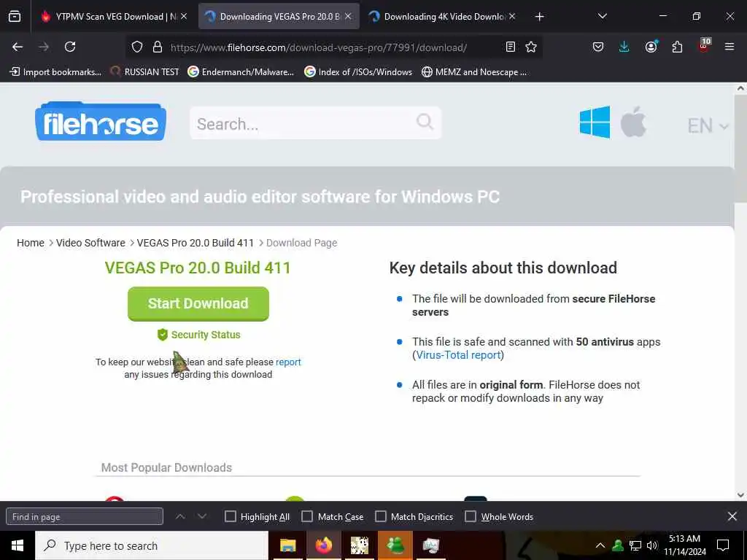Open VEGAS Pro 20.0 Build 411 breadcrumb
The height and width of the screenshot is (560, 747).
pos(196,243)
